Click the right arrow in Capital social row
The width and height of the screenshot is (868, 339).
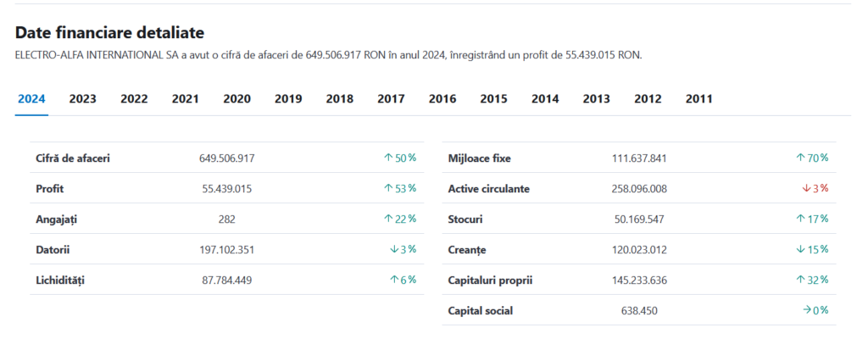click(x=806, y=310)
